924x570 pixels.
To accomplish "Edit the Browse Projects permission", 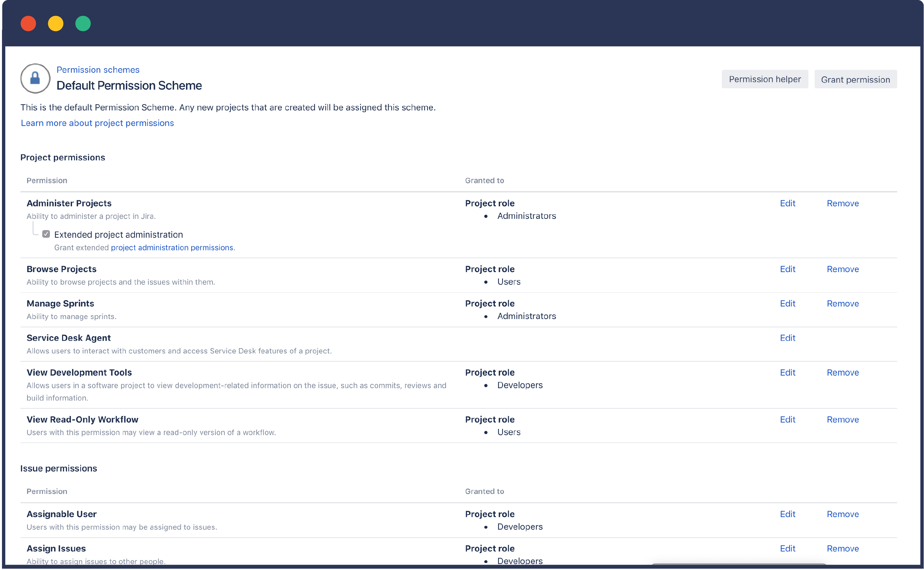I will coord(787,269).
